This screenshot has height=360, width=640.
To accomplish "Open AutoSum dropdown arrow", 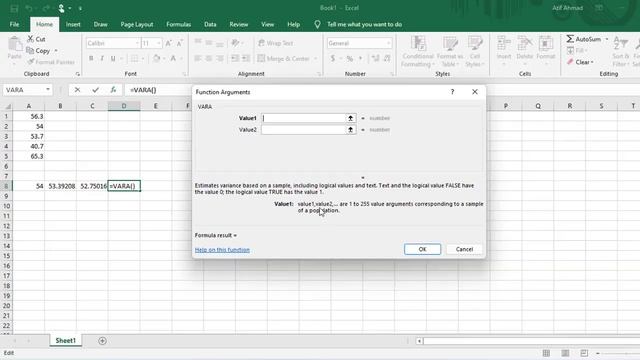I will [x=607, y=39].
